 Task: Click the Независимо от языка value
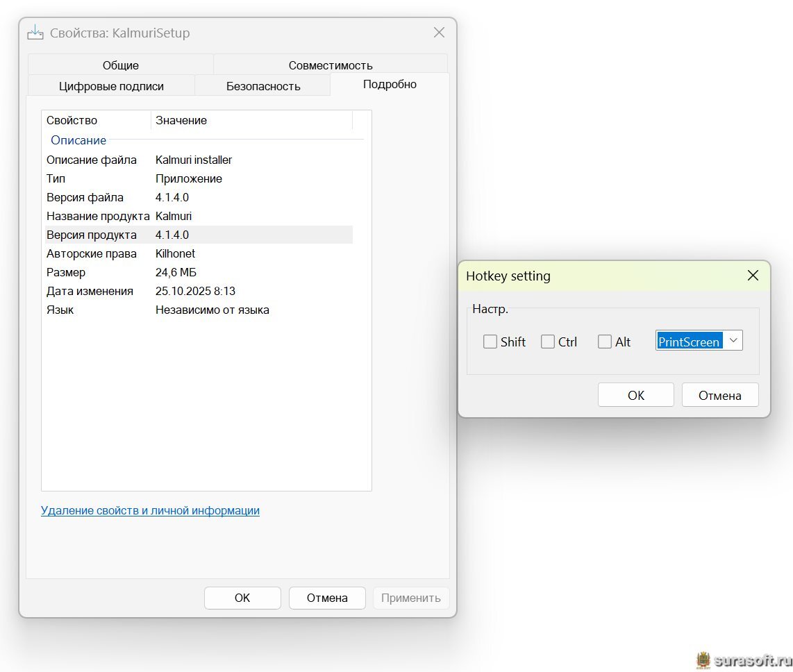pyautogui.click(x=212, y=310)
